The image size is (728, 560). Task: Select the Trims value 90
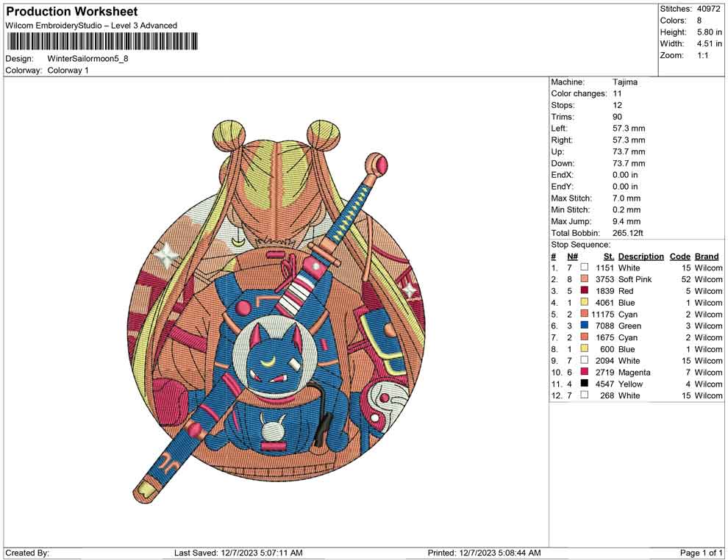tap(617, 117)
